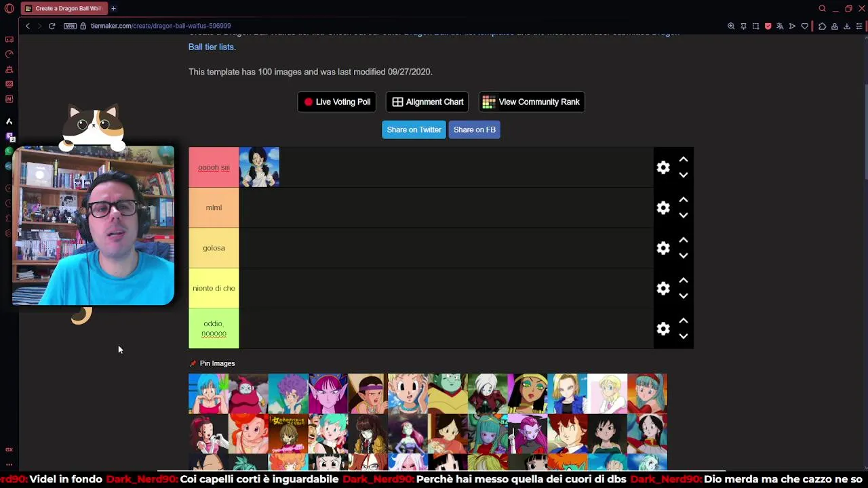Open a new browser tab
The image size is (868, 488).
[113, 8]
